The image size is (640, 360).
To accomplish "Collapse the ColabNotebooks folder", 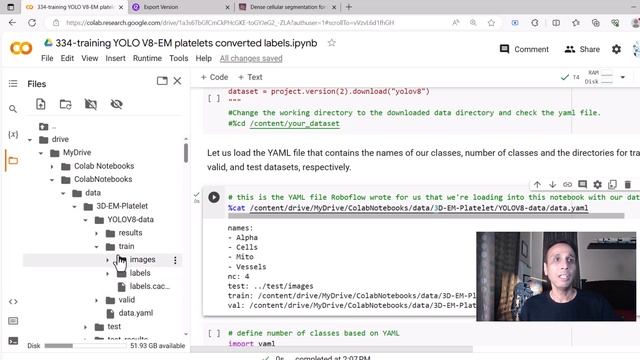I will pos(52,180).
